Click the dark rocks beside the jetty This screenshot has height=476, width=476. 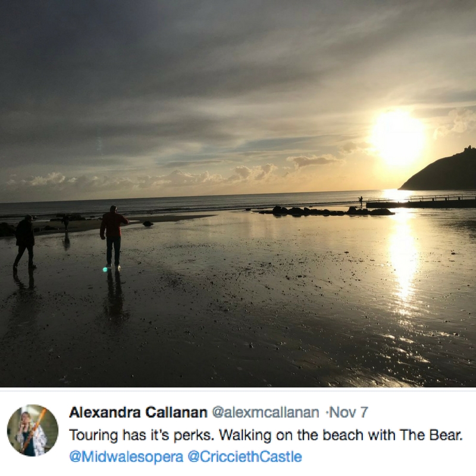click(325, 211)
